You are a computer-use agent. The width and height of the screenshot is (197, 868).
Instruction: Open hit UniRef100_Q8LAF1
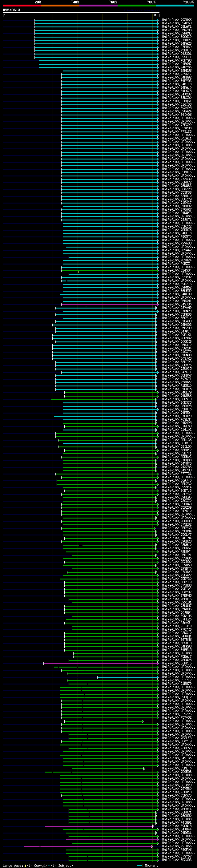point(177,26)
